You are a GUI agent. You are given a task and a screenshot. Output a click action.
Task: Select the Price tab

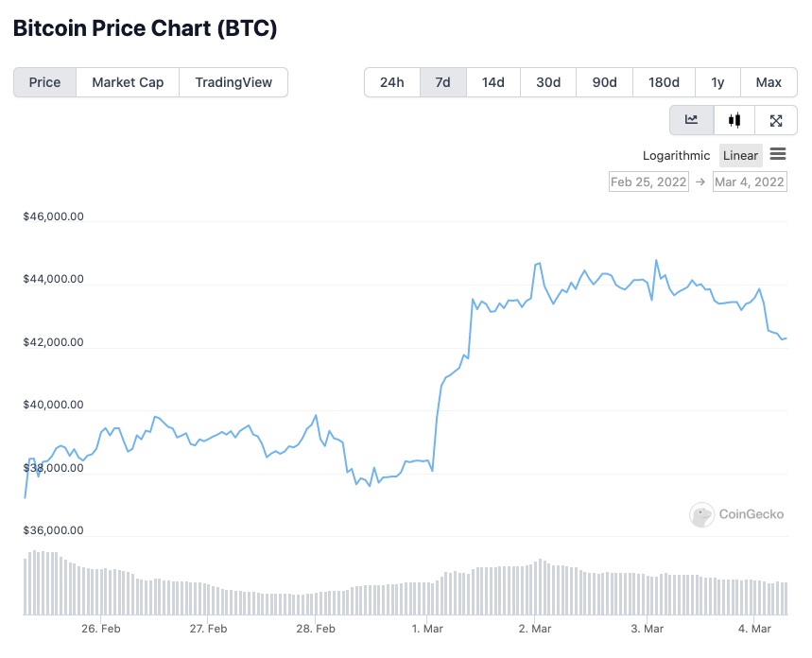(44, 82)
